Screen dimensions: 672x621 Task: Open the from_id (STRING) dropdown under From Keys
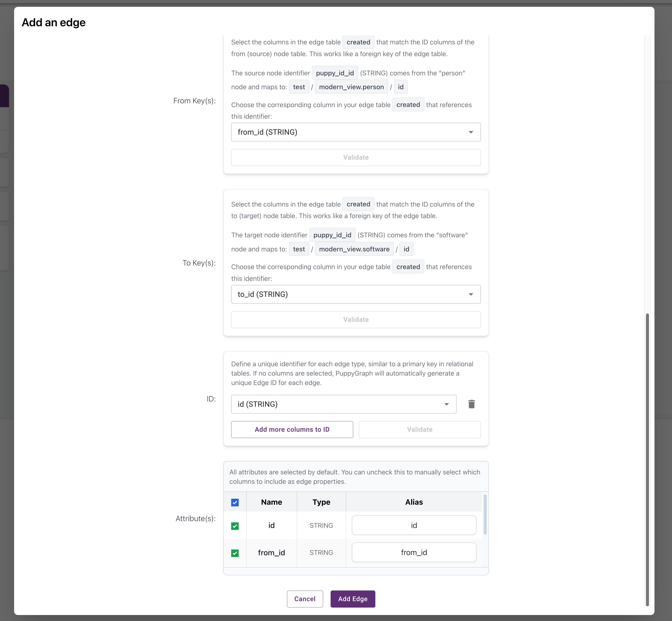point(356,132)
